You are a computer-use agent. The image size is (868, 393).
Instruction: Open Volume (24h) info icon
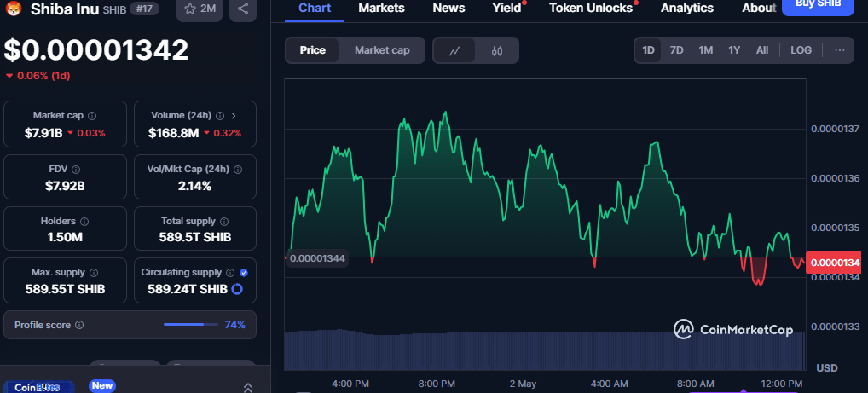coord(220,116)
